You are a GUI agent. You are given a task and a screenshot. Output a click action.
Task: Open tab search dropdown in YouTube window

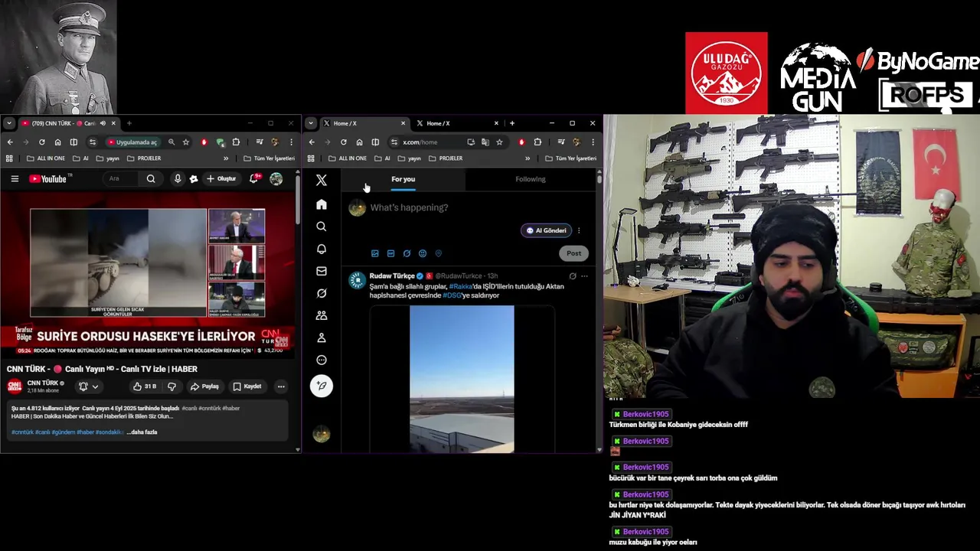click(x=9, y=123)
